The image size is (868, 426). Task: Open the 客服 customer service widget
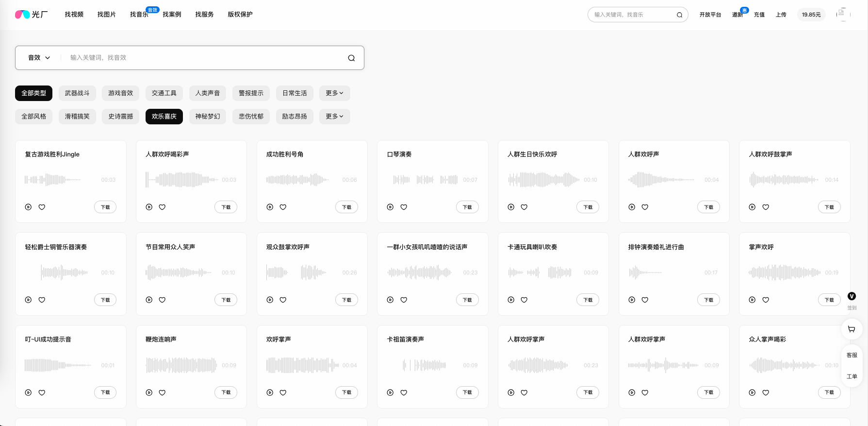[x=852, y=355]
